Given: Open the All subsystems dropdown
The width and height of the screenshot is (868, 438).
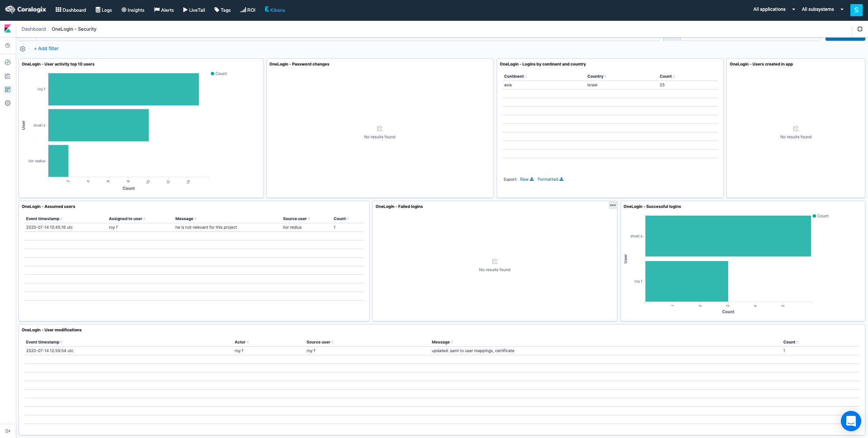Looking at the screenshot, I should coord(822,9).
